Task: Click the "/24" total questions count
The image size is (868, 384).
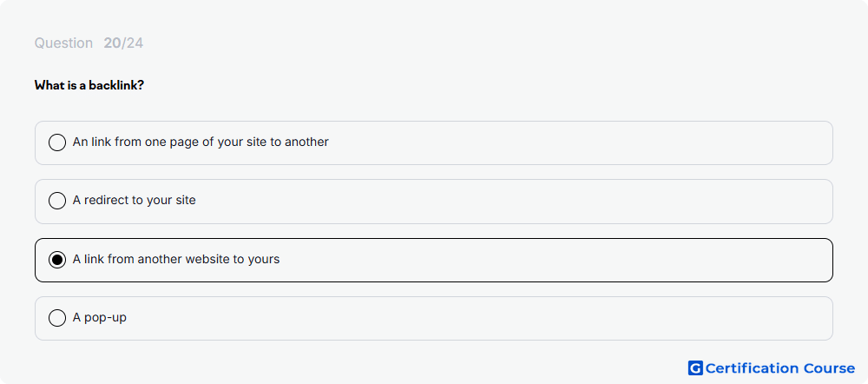Action: 132,43
